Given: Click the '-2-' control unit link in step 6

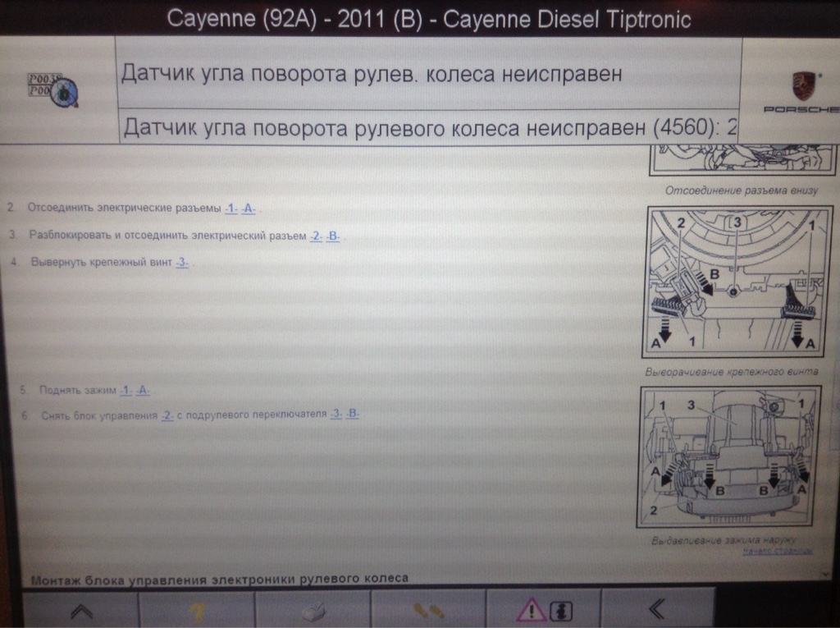Looking at the screenshot, I should click(x=167, y=415).
